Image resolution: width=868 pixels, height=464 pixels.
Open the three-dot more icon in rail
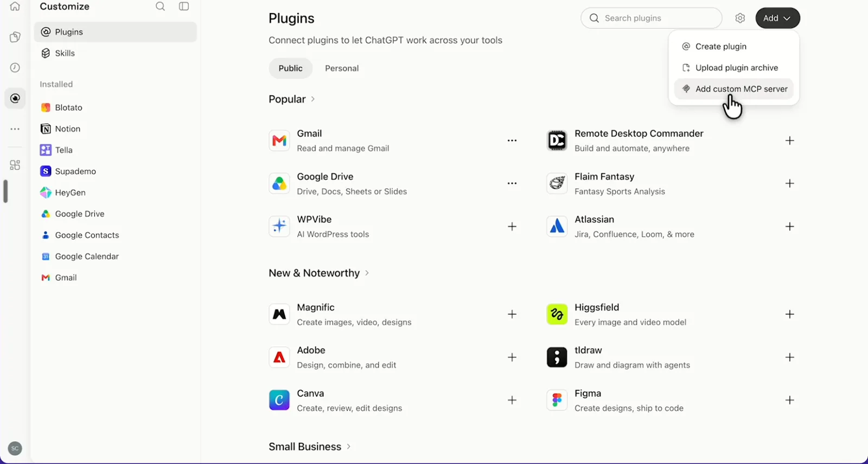click(x=15, y=129)
